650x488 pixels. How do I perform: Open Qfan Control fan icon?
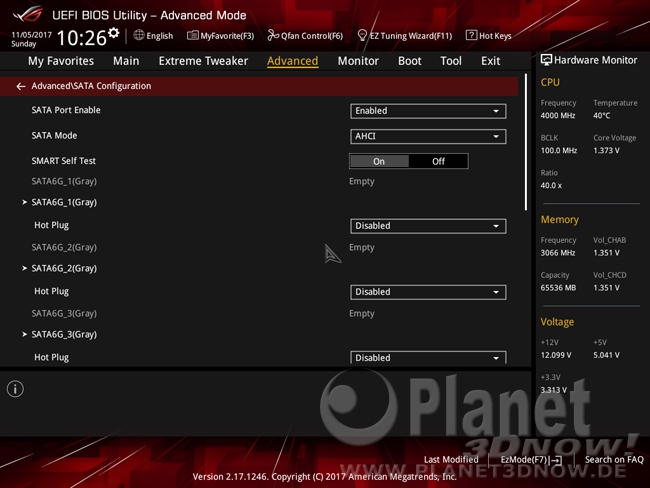coord(273,35)
